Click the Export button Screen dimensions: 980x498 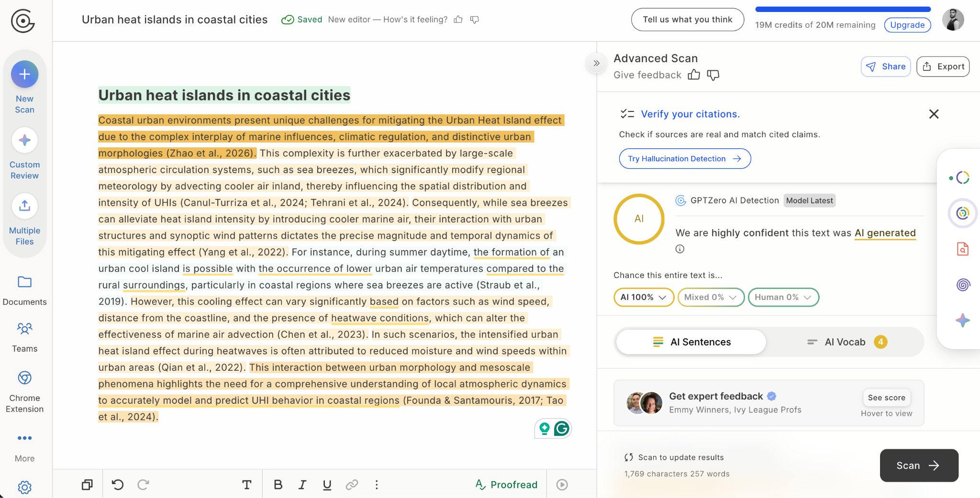[x=943, y=66]
